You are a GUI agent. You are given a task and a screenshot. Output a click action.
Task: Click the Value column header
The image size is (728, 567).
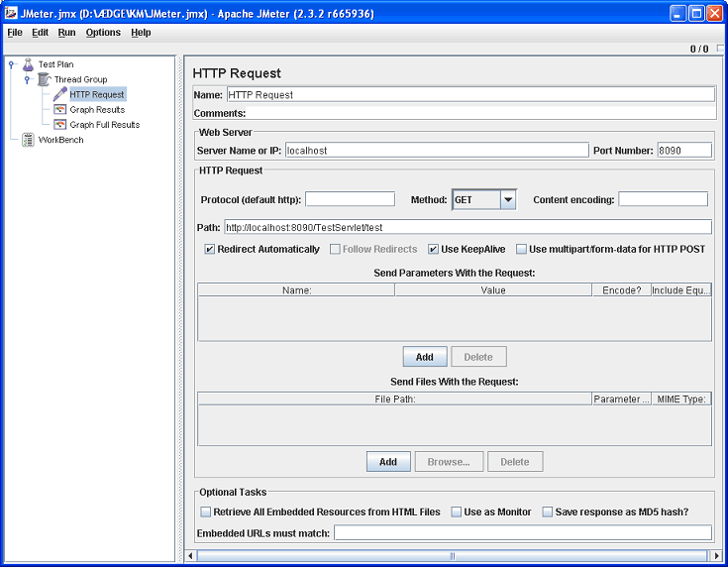point(493,290)
